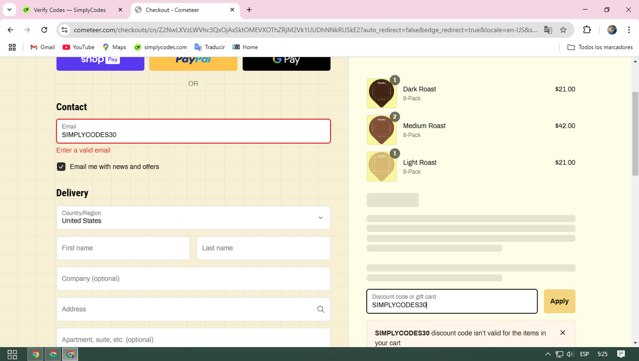This screenshot has height=361, width=639.
Task: Show hidden system tray icons
Action: [x=548, y=354]
